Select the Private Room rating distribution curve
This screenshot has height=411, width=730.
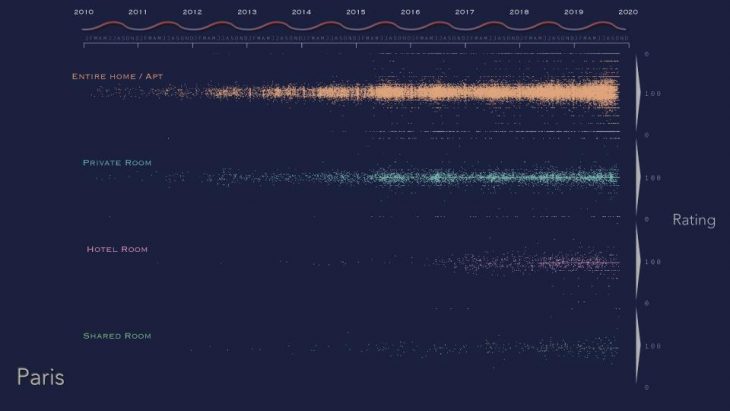[638, 177]
